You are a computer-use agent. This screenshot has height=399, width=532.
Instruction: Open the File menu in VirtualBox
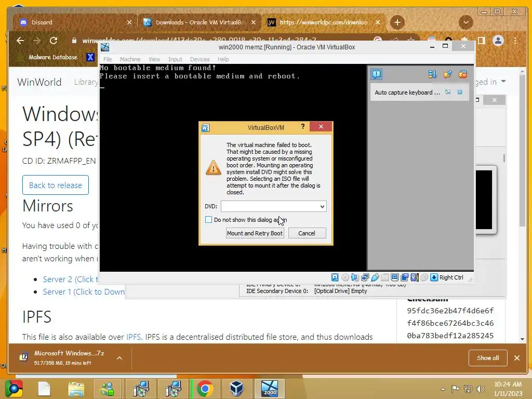[108, 59]
